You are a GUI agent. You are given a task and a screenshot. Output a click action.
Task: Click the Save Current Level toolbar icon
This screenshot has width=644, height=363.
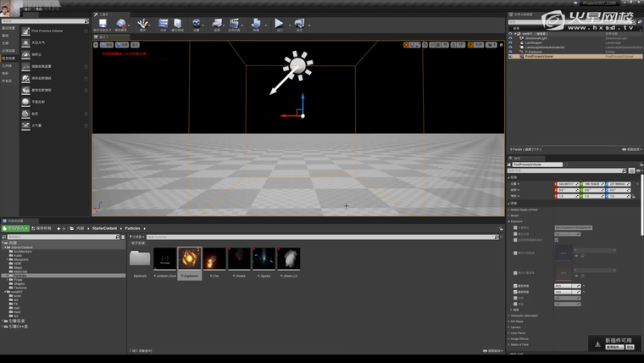pyautogui.click(x=101, y=25)
